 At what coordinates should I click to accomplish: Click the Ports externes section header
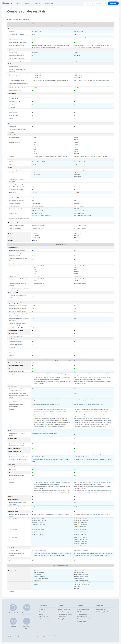pos(60,93)
